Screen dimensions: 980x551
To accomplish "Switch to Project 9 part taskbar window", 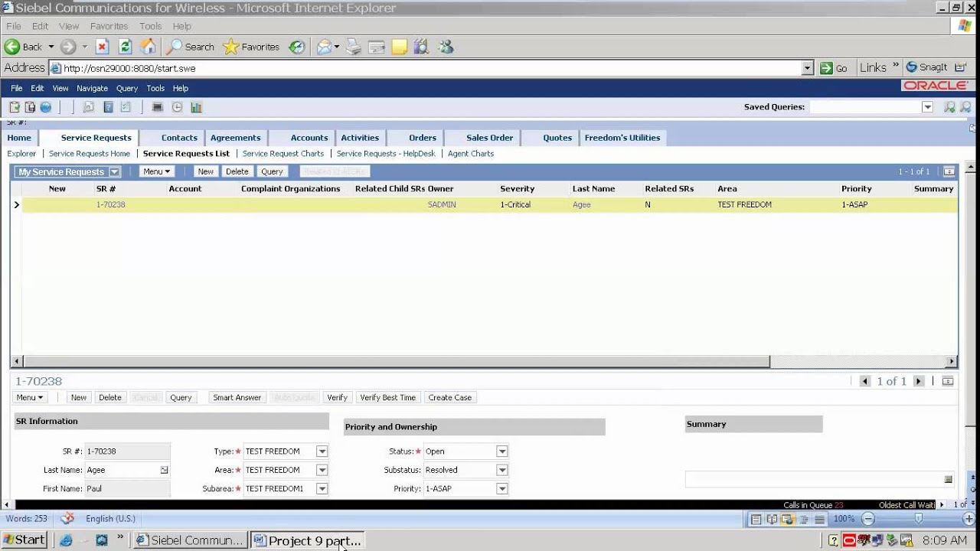I will (306, 540).
